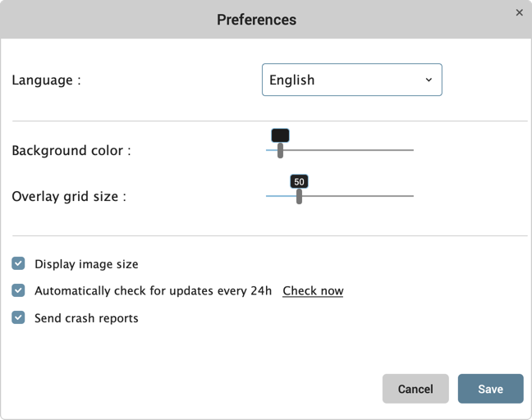Screen dimensions: 532x420
Task: Click the Preferences title bar text
Action: pos(256,20)
